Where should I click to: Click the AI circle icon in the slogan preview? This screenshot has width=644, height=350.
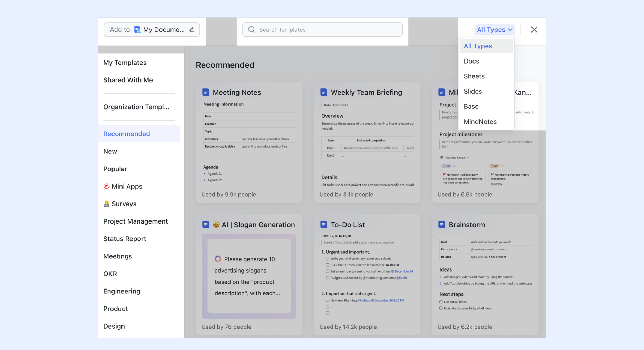click(x=218, y=259)
